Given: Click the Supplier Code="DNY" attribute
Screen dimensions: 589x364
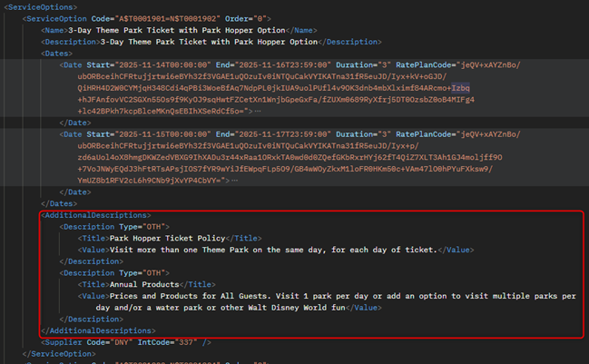Looking at the screenshot, I should coord(110,342).
